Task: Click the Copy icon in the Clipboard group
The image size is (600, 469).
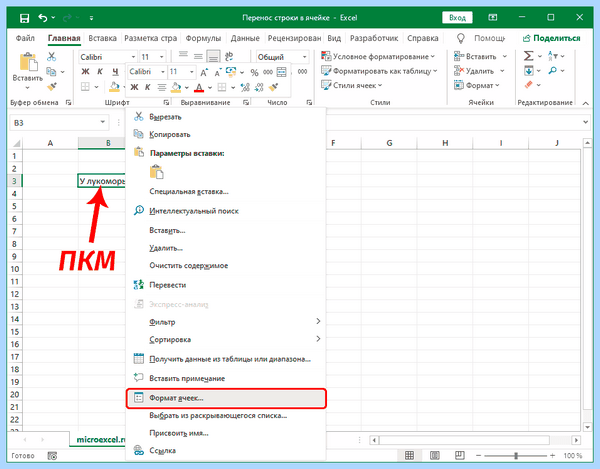Action: pyautogui.click(x=51, y=72)
